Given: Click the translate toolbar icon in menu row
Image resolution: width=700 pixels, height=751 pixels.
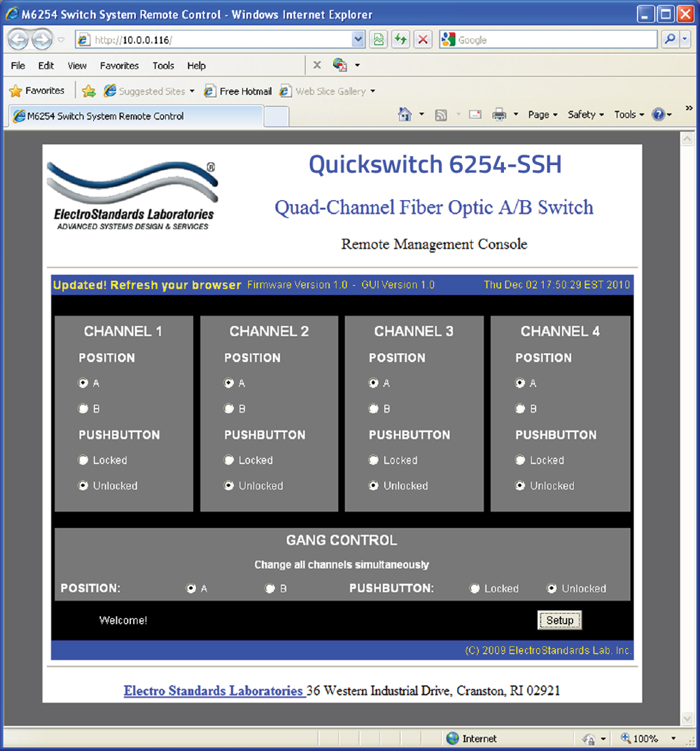Looking at the screenshot, I should click(339, 64).
